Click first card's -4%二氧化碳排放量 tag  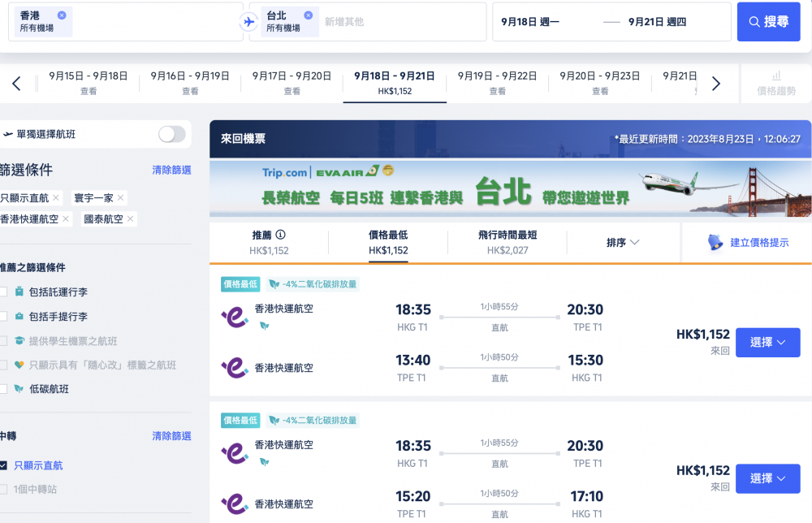[313, 283]
